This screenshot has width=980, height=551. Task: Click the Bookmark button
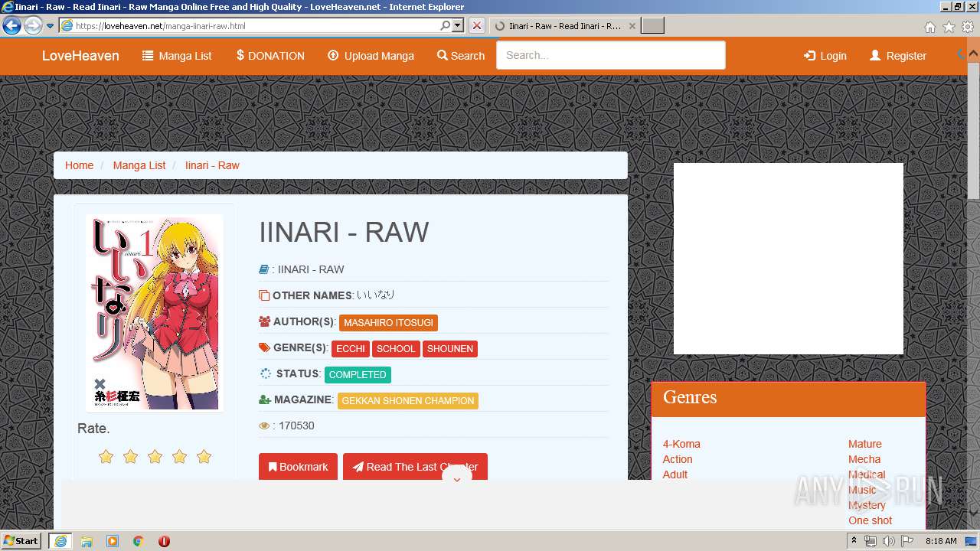pos(298,467)
